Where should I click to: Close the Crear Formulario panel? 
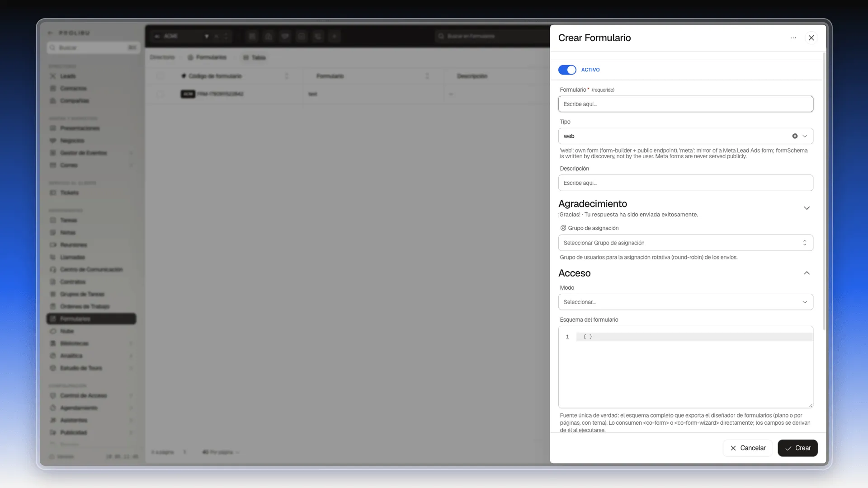[811, 38]
